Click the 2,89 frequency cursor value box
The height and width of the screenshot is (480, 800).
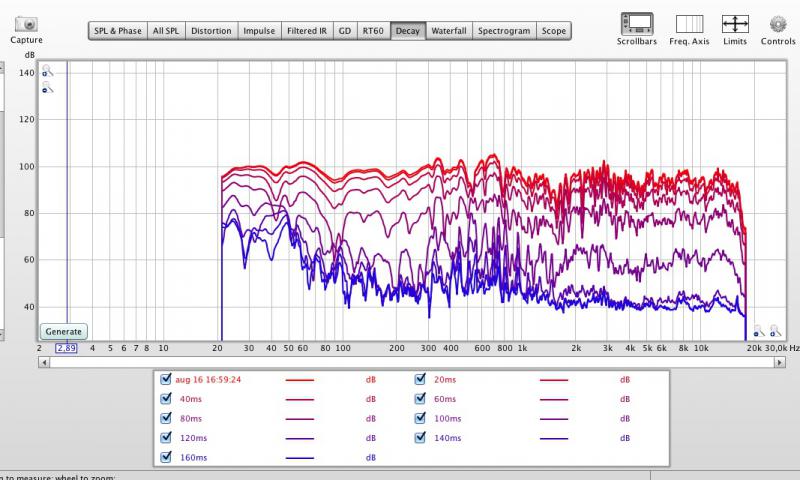[x=66, y=348]
